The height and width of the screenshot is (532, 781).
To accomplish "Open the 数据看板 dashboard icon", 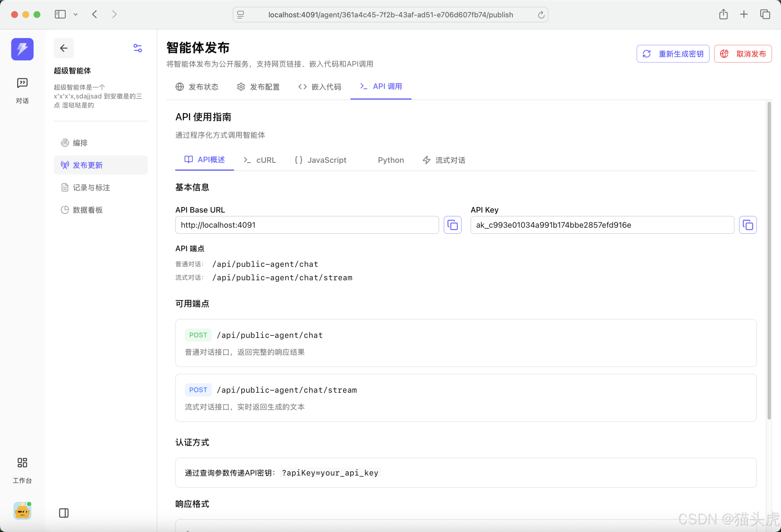I will pos(64,209).
